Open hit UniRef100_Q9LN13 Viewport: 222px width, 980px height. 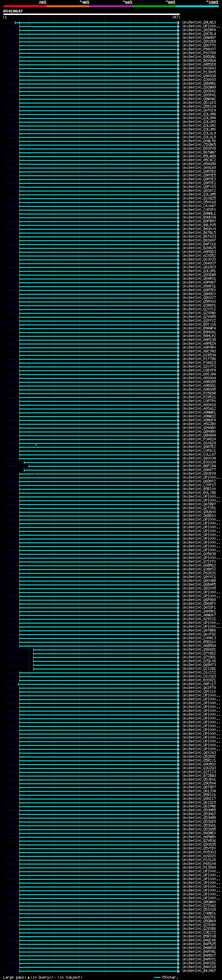point(199,23)
